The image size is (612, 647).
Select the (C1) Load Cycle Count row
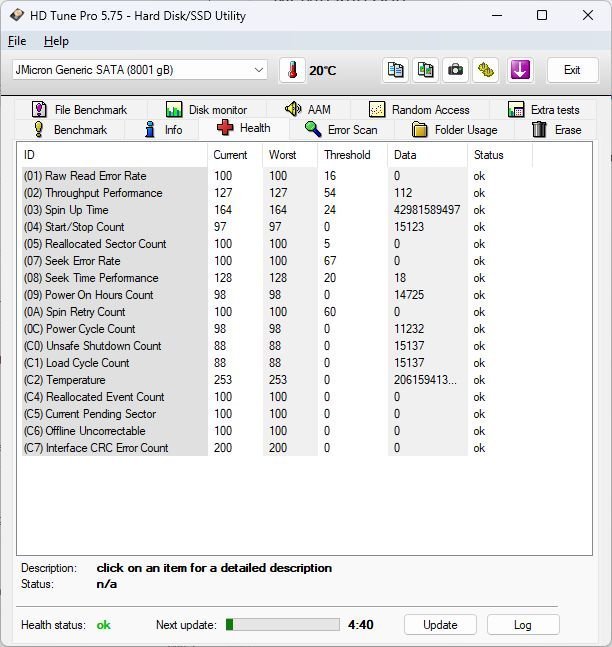click(x=276, y=363)
